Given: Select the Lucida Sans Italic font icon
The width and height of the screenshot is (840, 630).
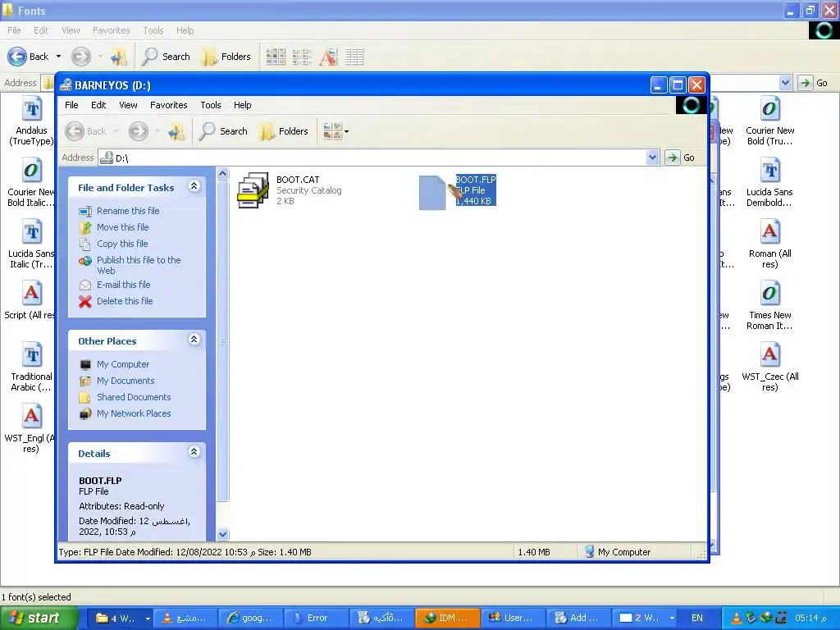Looking at the screenshot, I should click(x=32, y=232).
